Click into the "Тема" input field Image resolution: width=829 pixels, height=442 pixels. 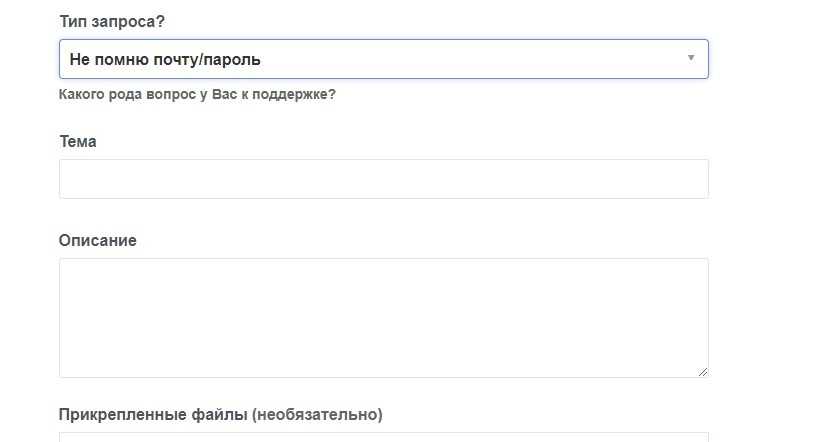click(x=383, y=179)
